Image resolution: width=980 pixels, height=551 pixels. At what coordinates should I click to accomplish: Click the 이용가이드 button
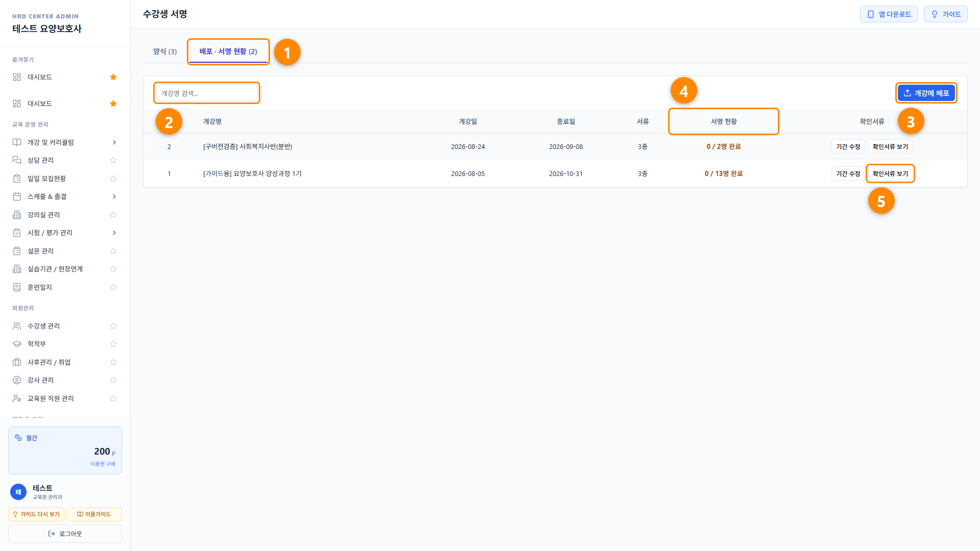click(x=94, y=514)
